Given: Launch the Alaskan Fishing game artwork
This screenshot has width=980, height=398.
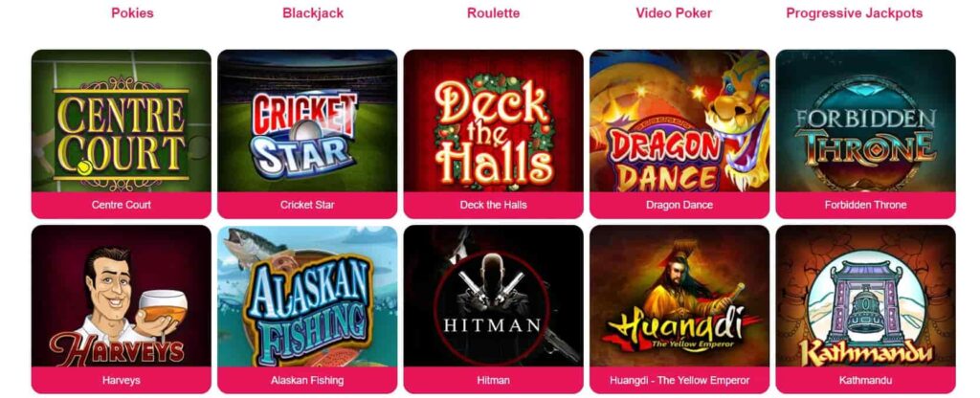Looking at the screenshot, I should tap(307, 297).
